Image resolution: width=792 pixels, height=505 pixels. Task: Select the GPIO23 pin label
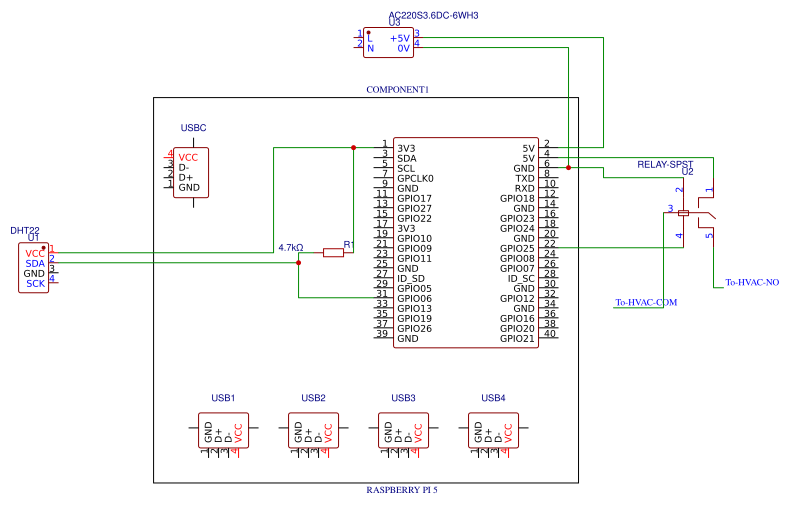[517, 219]
